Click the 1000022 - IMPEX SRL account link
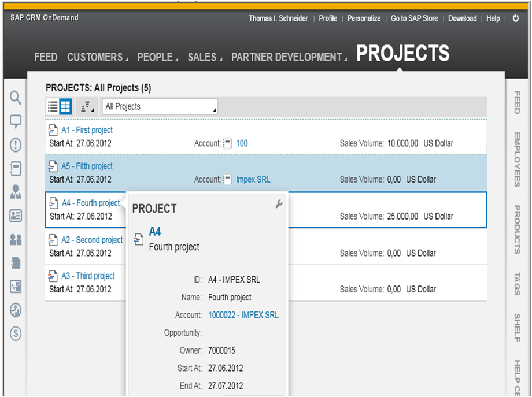The width and height of the screenshot is (532, 397). pyautogui.click(x=243, y=315)
